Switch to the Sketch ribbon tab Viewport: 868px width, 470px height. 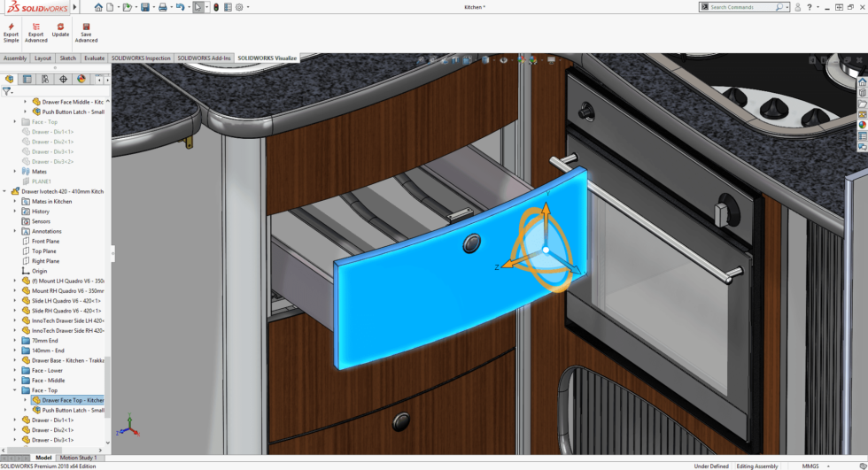(x=67, y=58)
